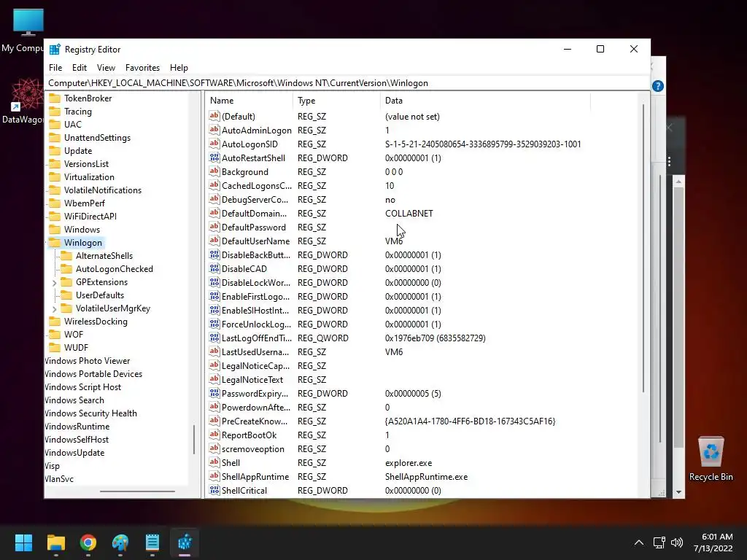Select Windows Script Host key
The width and height of the screenshot is (747, 560).
coord(83,387)
